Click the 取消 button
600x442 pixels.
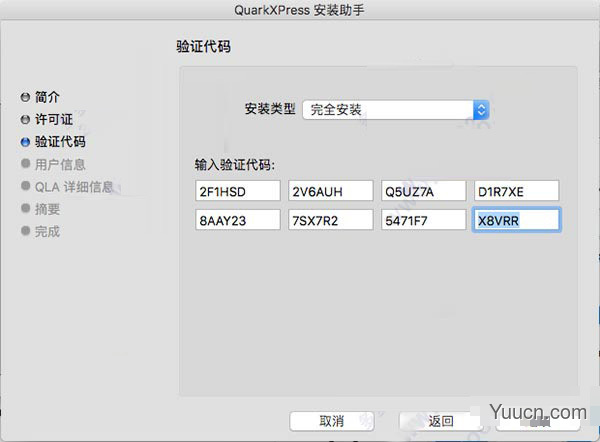point(332,421)
